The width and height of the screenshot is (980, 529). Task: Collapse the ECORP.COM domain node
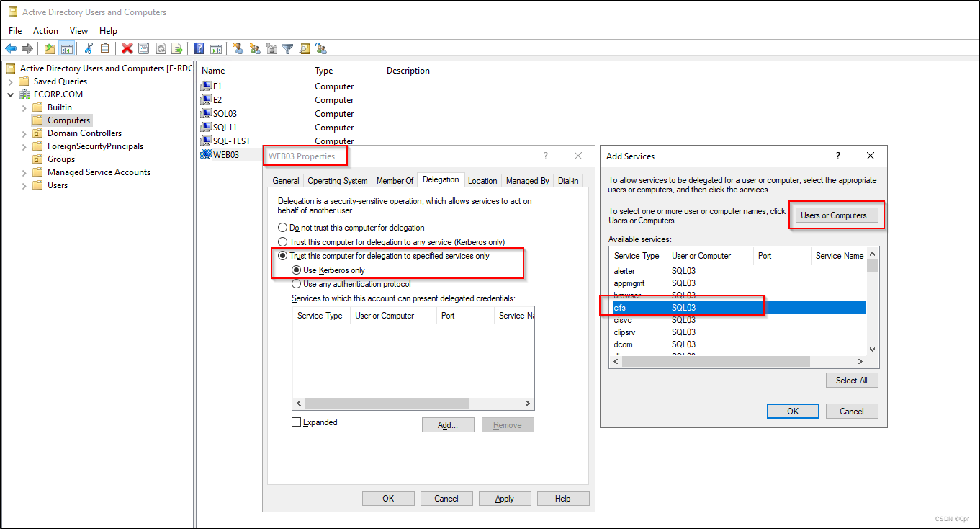(11, 94)
